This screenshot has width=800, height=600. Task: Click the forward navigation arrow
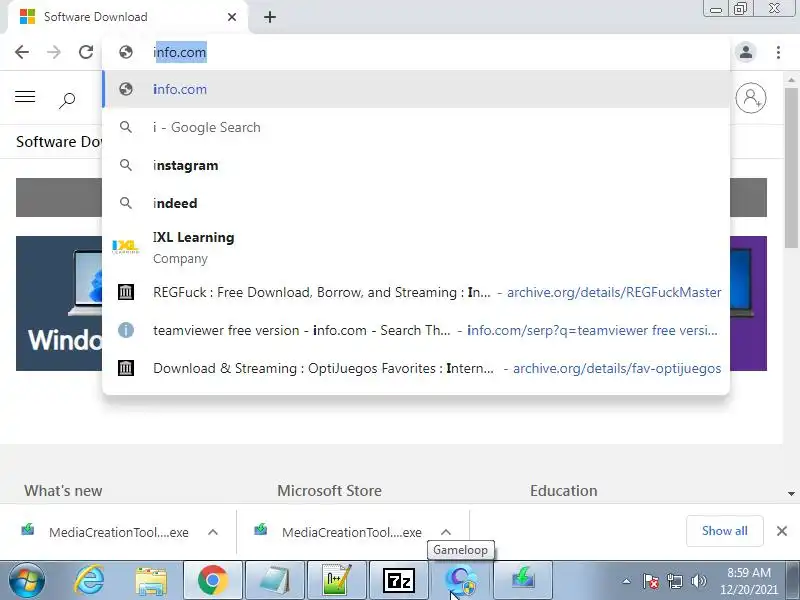[x=54, y=52]
